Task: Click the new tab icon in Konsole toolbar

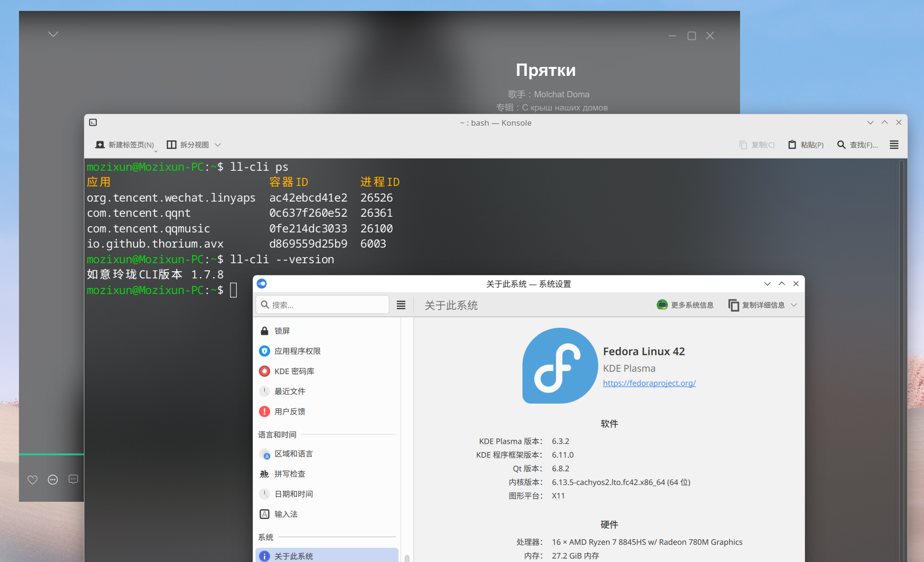Action: (x=100, y=145)
